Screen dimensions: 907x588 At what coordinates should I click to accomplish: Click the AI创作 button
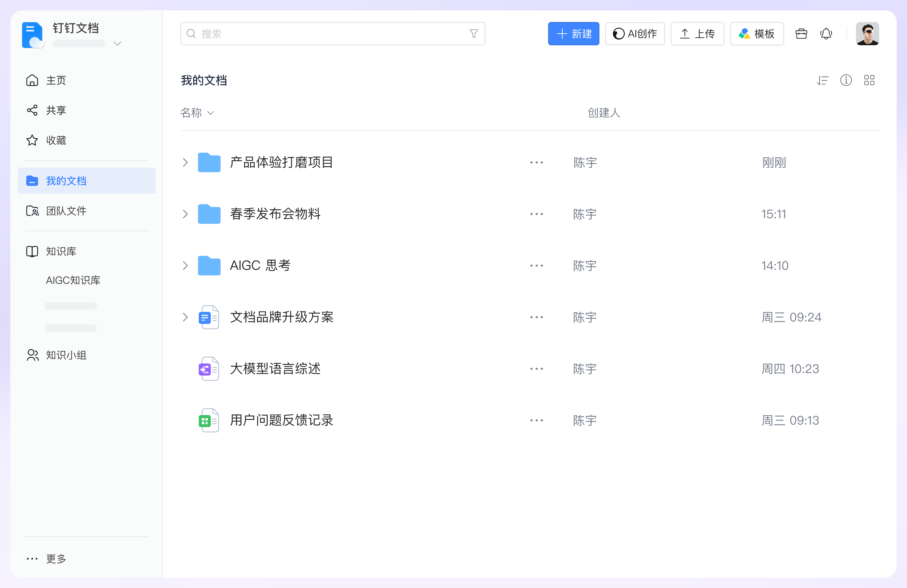pos(635,34)
